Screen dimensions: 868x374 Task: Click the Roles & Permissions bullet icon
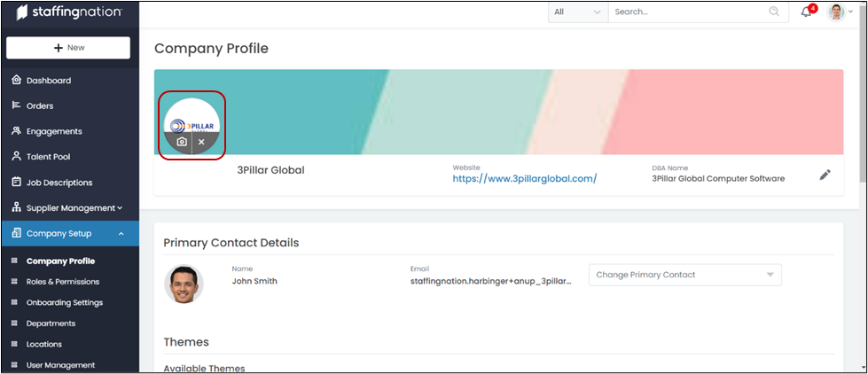[14, 282]
